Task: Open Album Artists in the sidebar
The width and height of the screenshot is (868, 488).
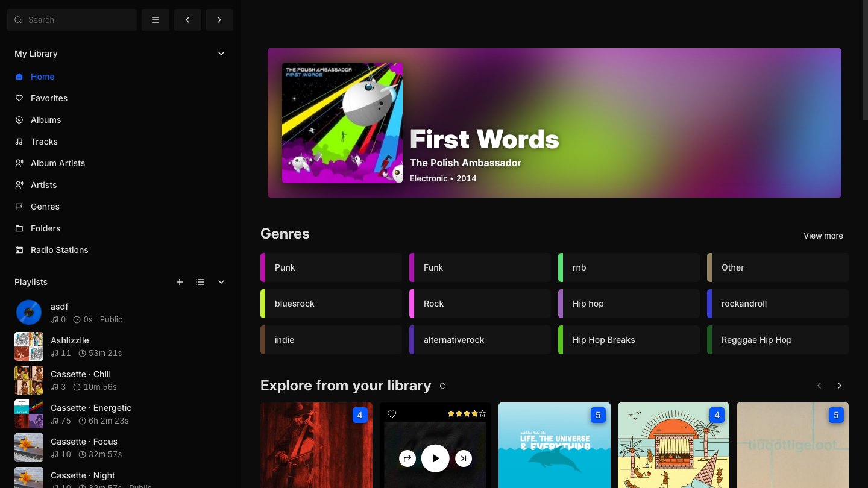Action: tap(121, 163)
